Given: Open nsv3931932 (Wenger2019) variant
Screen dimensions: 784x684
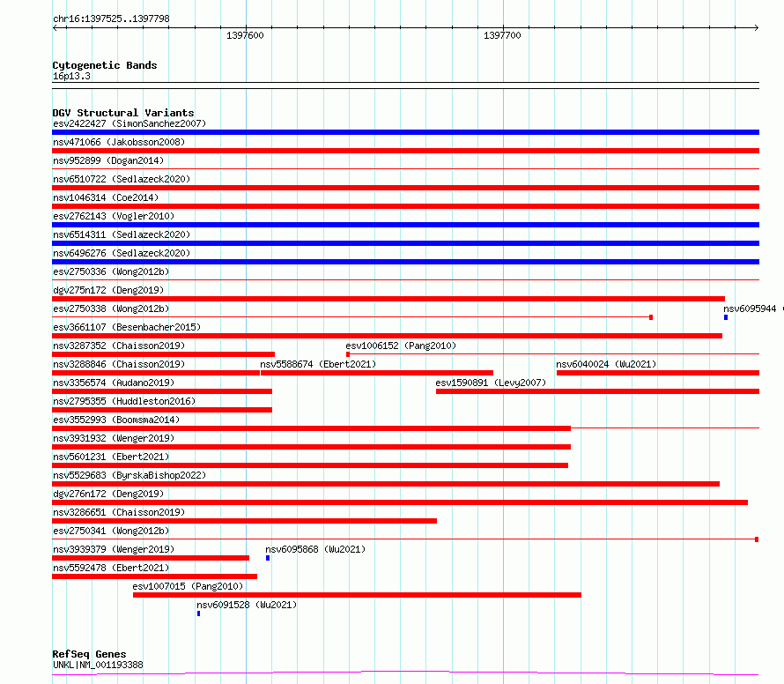Looking at the screenshot, I should (114, 438).
